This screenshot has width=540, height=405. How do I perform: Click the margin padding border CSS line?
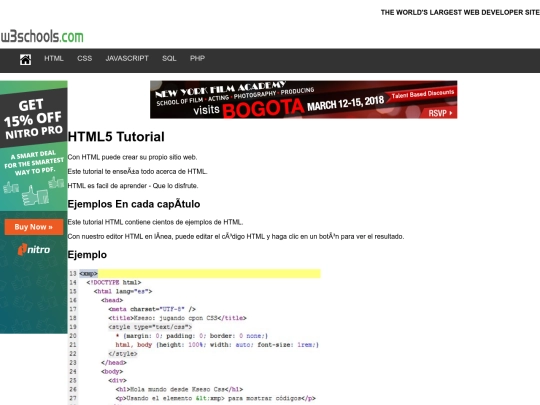point(191,336)
